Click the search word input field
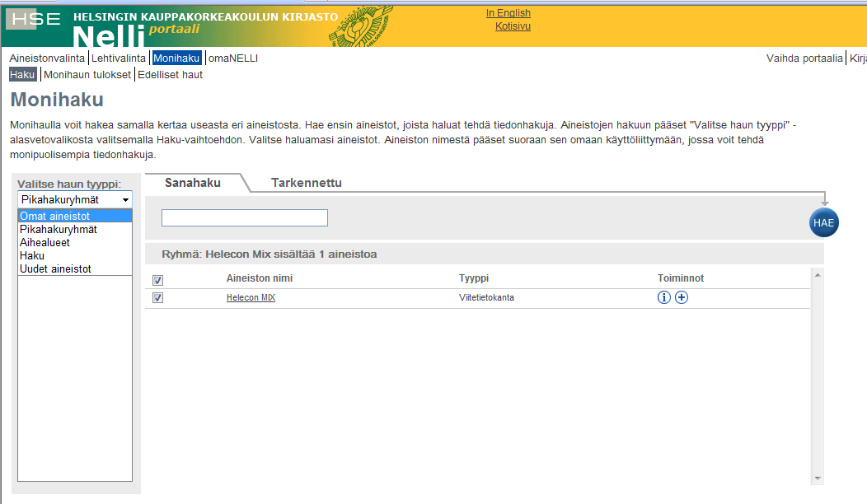Screen dimensions: 867x504 point(245,217)
